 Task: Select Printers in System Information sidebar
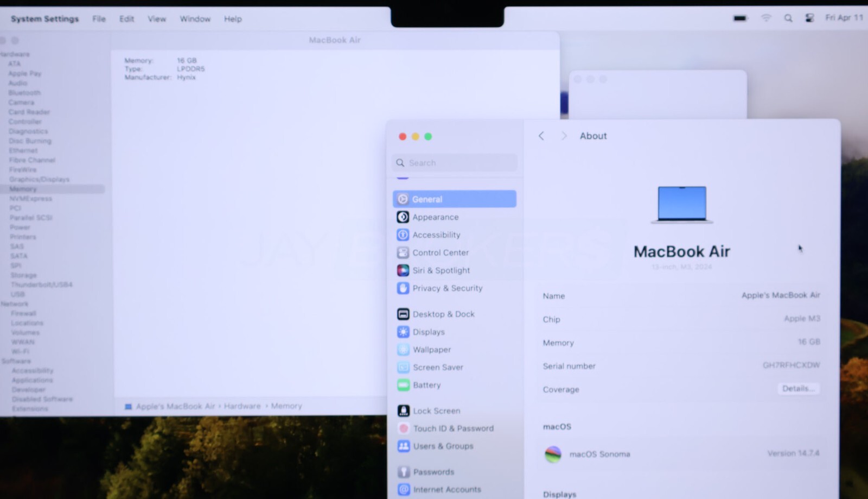(x=23, y=237)
